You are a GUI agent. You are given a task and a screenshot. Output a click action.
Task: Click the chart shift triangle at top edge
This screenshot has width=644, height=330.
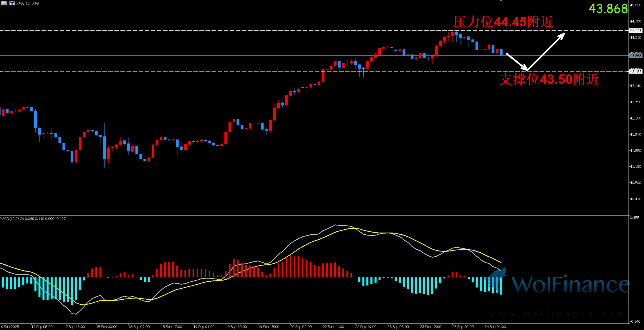click(501, 1)
